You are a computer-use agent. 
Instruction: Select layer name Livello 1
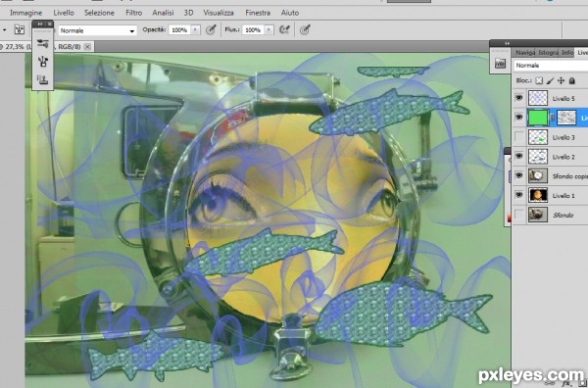coord(563,196)
